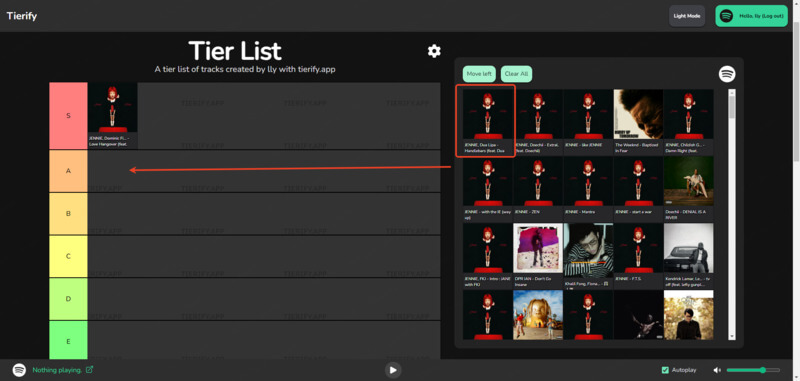Select the JENNIE, Dua Lipa Handlebars track
Viewport: 800px width, 381px height.
(x=488, y=122)
